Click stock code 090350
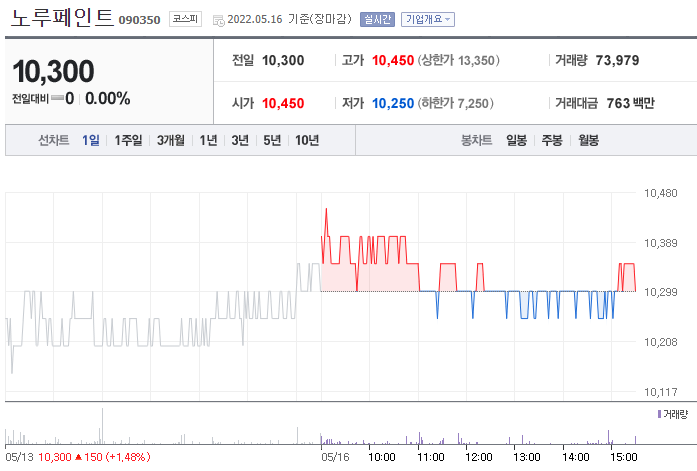The image size is (697, 471). coord(139,20)
